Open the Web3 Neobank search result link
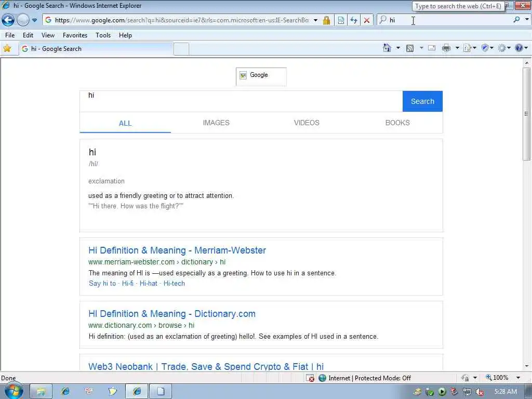Viewport: 532px width, 399px height. click(206, 366)
